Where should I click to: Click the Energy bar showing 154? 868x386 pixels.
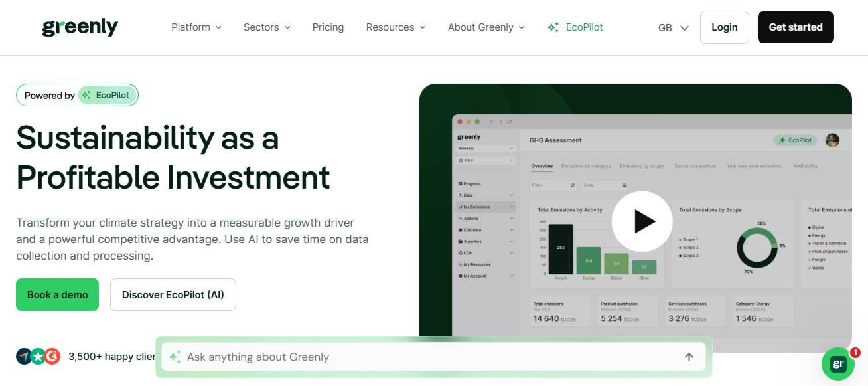click(589, 261)
